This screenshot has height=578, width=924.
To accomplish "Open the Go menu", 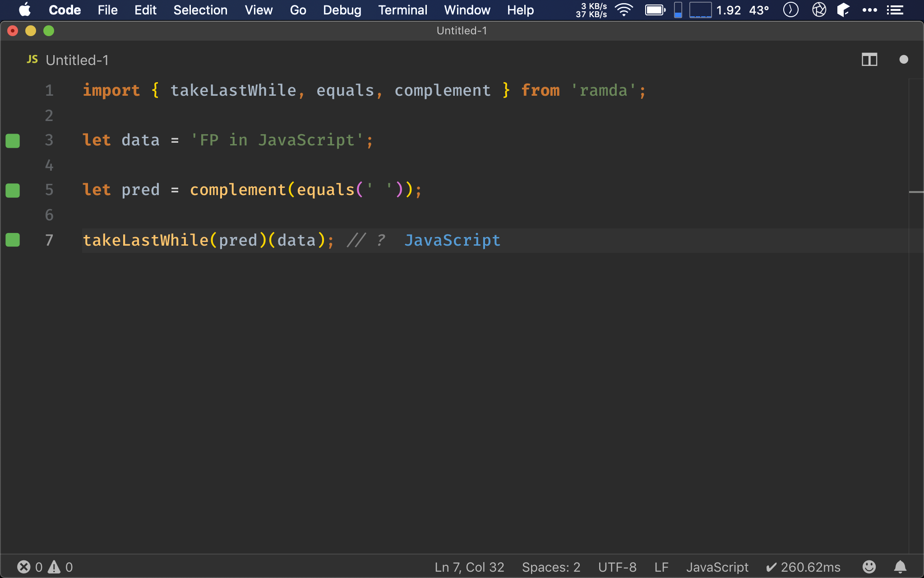I will [298, 10].
